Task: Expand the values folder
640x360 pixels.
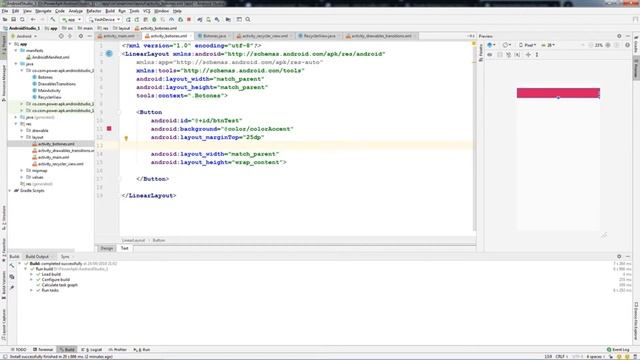Action: 22,177
